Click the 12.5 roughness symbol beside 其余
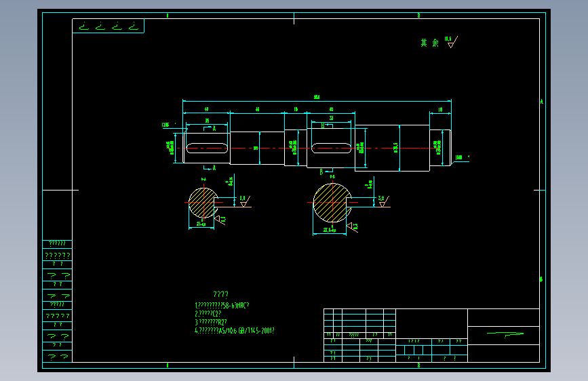The height and width of the screenshot is (381, 588). click(451, 42)
